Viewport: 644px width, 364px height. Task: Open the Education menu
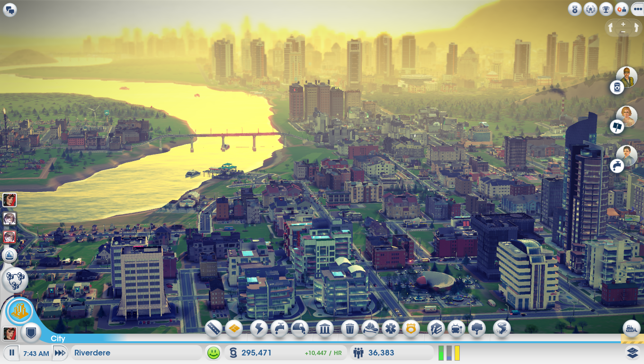coord(436,328)
